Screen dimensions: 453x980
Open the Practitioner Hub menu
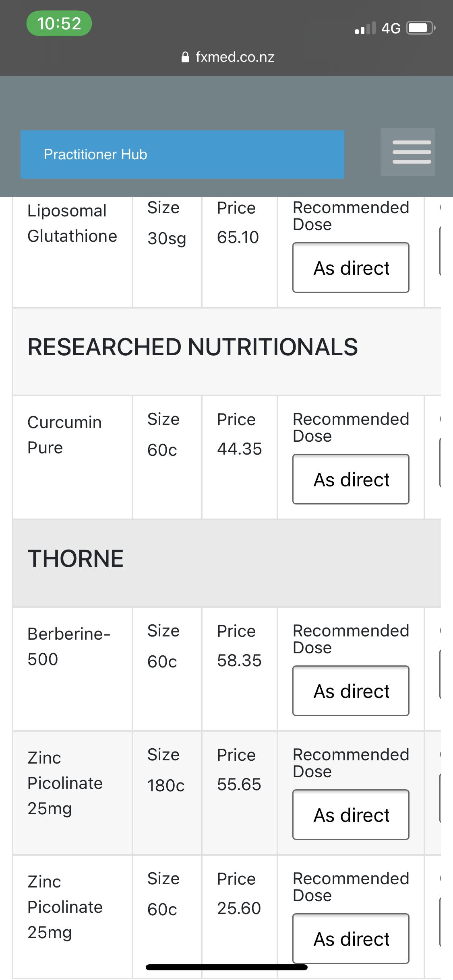coord(182,154)
